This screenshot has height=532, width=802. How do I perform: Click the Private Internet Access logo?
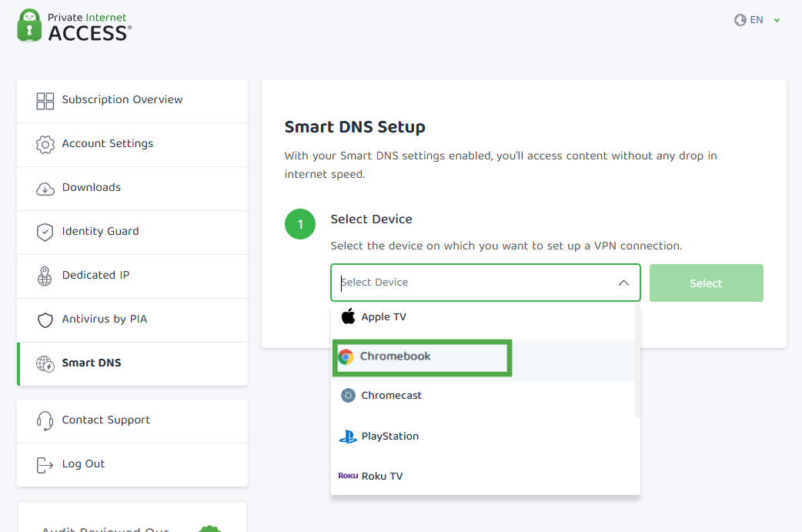(x=74, y=25)
